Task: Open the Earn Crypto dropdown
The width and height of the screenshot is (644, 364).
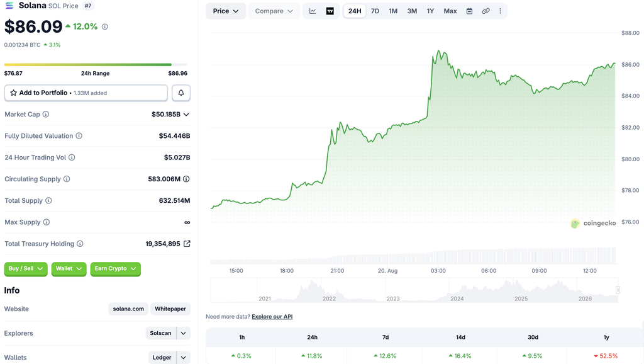Action: [116, 268]
